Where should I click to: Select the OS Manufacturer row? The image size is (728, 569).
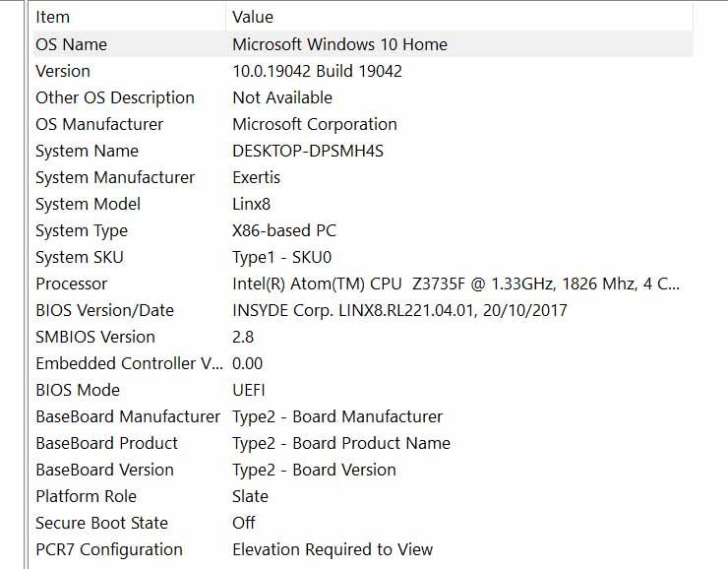click(363, 124)
